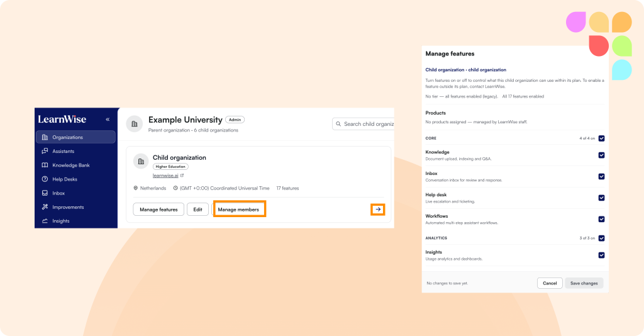Click the magnifier icon in the search box
644x336 pixels.
(338, 123)
